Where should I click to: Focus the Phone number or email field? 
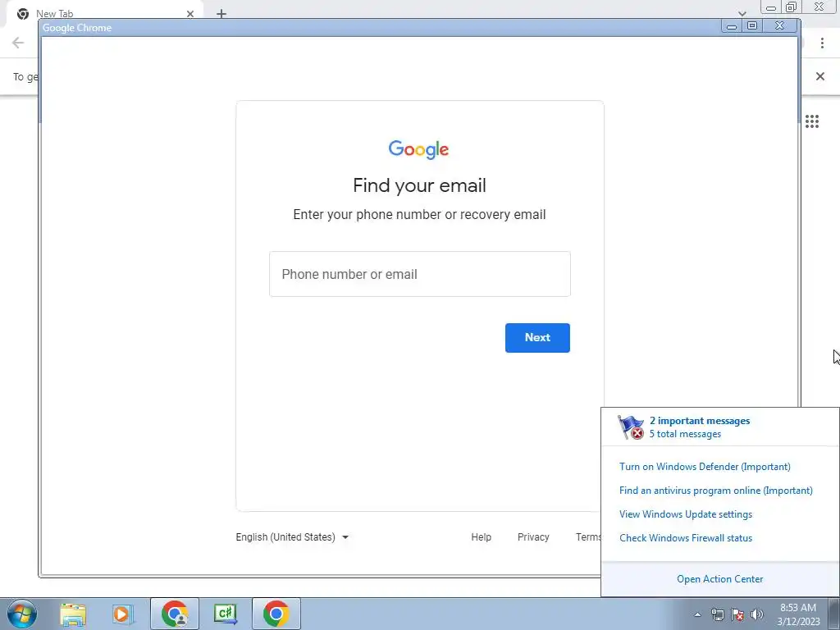pos(420,274)
